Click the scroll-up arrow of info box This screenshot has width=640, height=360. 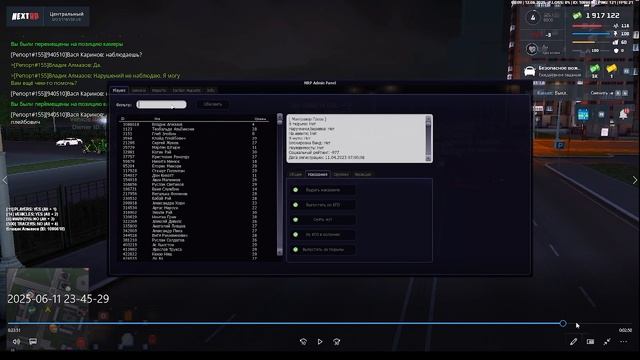pos(428,118)
